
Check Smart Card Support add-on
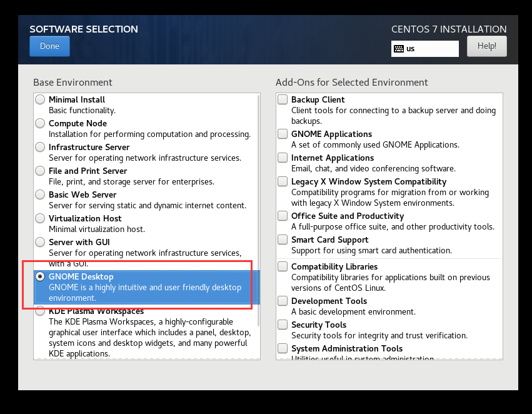point(283,240)
